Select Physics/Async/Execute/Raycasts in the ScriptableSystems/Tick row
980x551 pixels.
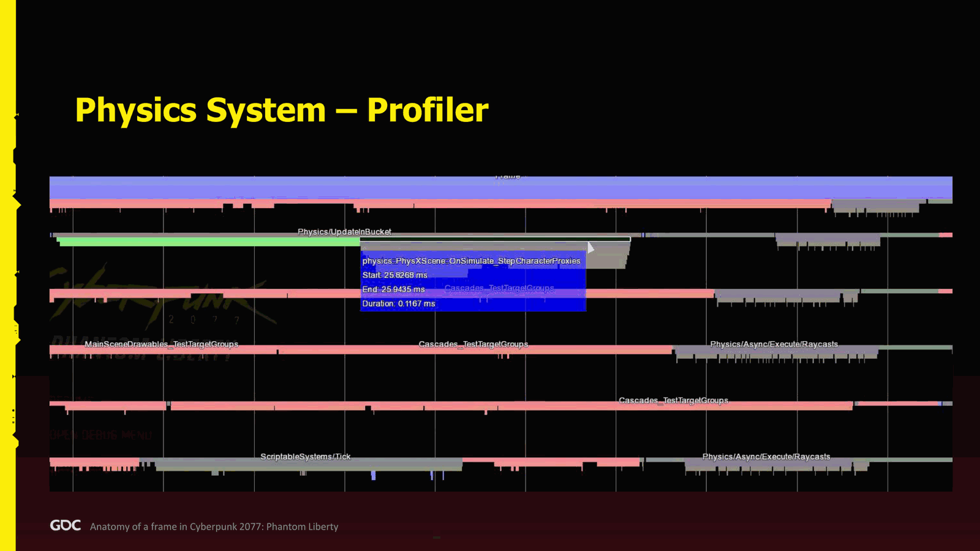point(766,457)
